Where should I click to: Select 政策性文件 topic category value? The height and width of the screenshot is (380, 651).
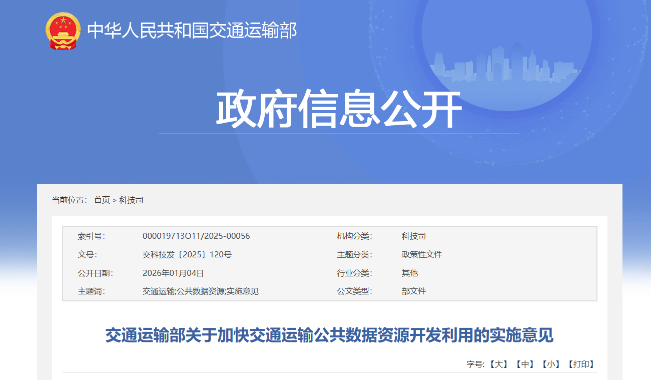(421, 254)
